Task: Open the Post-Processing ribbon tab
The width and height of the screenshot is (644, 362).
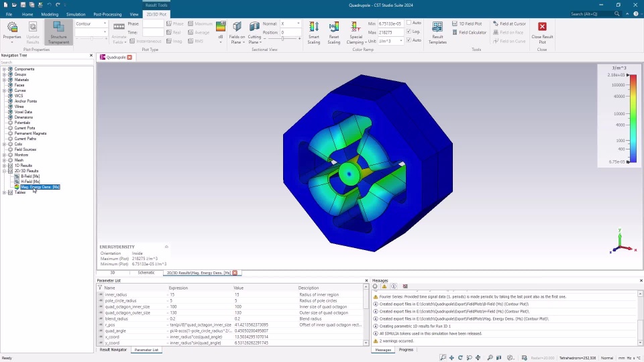Action: [x=107, y=14]
